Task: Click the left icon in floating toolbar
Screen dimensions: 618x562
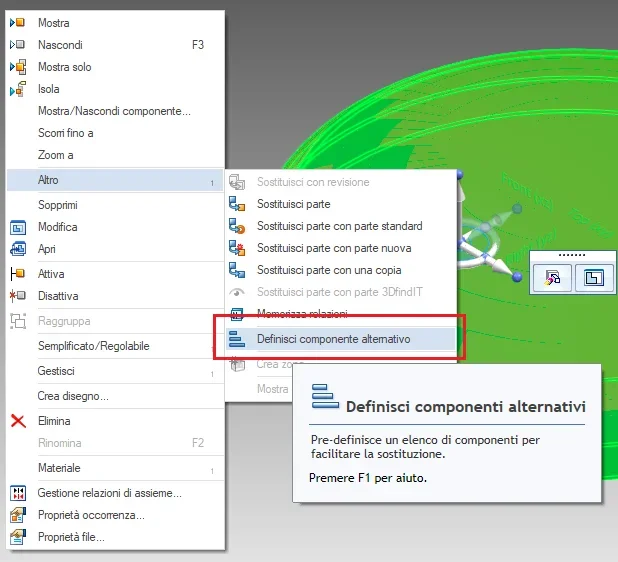Action: [x=552, y=278]
